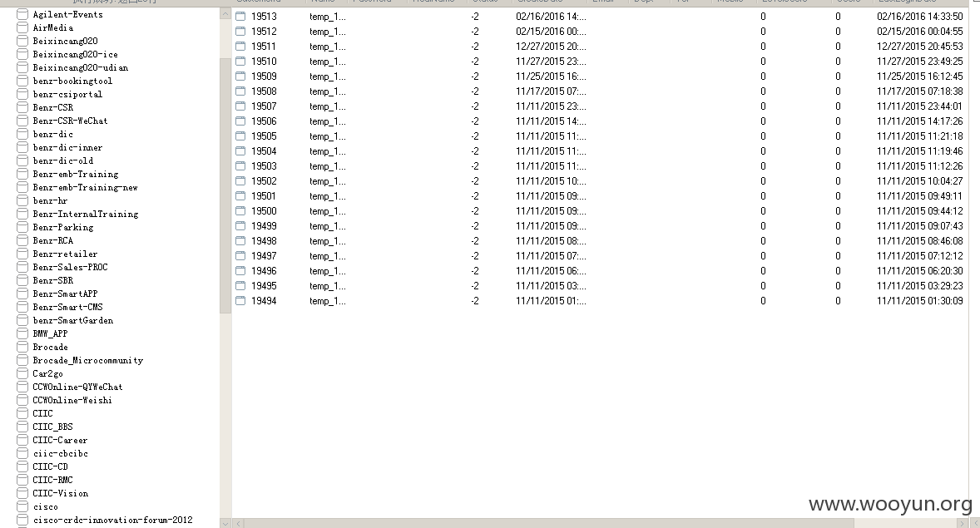The height and width of the screenshot is (528, 980).
Task: Select Benz-SmartAPP in the database list
Action: click(x=65, y=294)
